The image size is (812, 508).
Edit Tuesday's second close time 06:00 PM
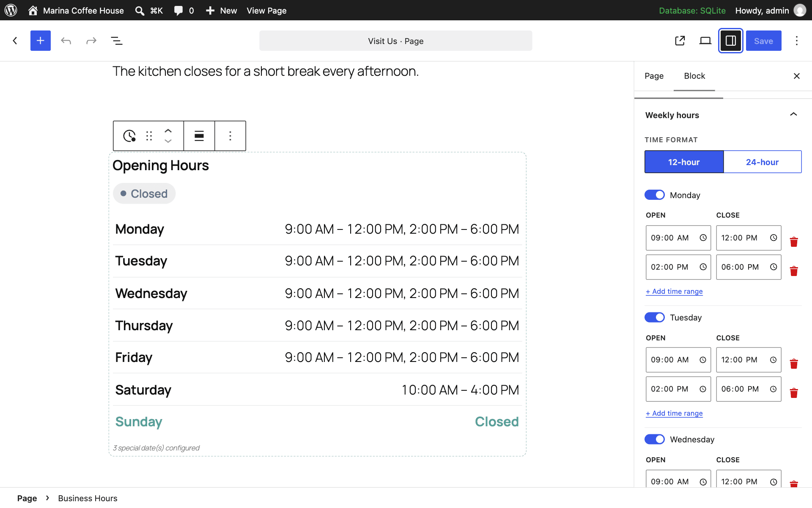point(749,389)
